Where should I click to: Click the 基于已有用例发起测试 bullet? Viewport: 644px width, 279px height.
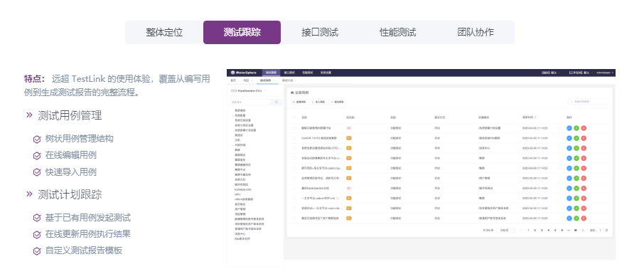point(88,218)
